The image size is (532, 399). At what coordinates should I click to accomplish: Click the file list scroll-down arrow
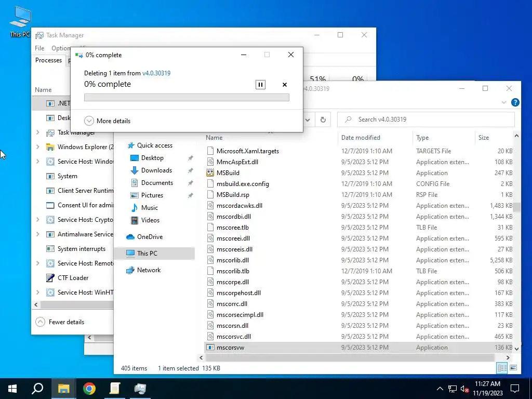click(516, 349)
